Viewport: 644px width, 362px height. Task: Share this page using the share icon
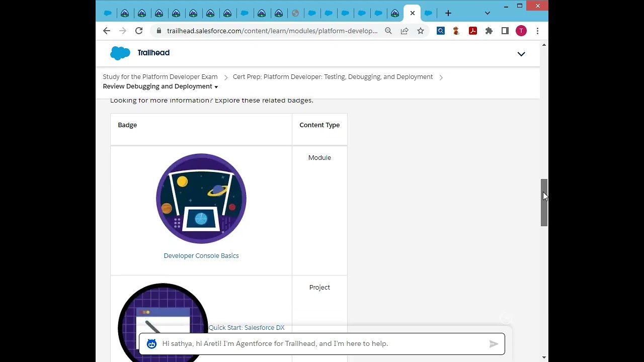pos(405,31)
